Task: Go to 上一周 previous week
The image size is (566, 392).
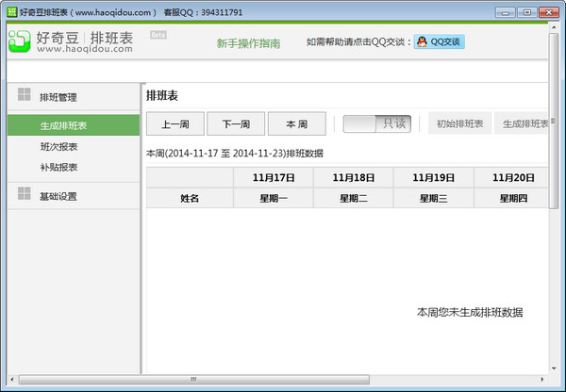Action: click(x=175, y=123)
